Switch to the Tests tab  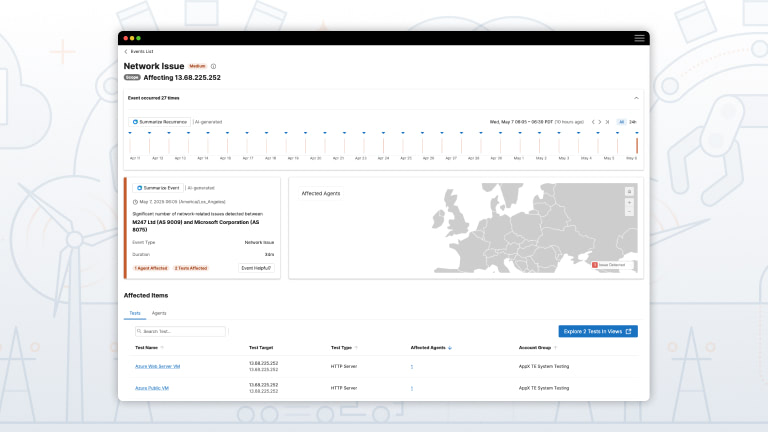point(135,313)
